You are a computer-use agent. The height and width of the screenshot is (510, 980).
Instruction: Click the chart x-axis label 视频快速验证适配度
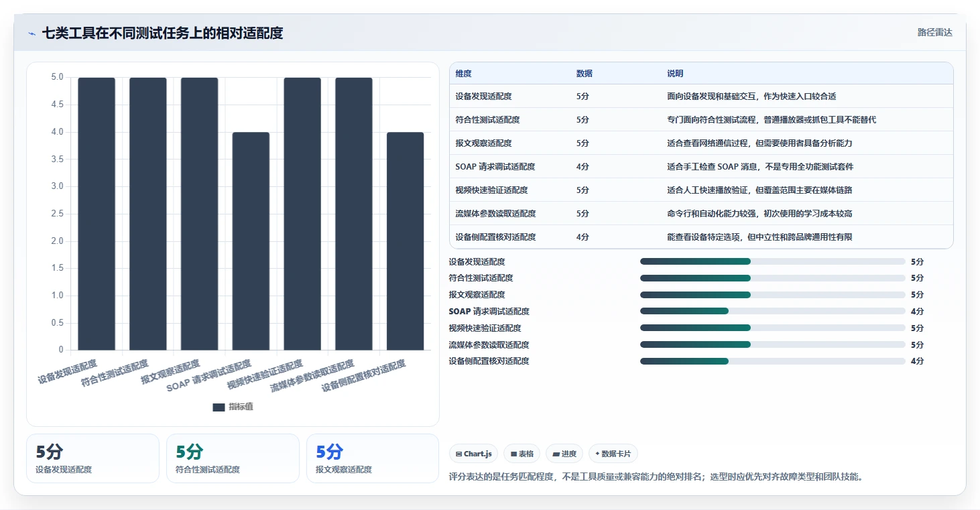click(x=265, y=375)
